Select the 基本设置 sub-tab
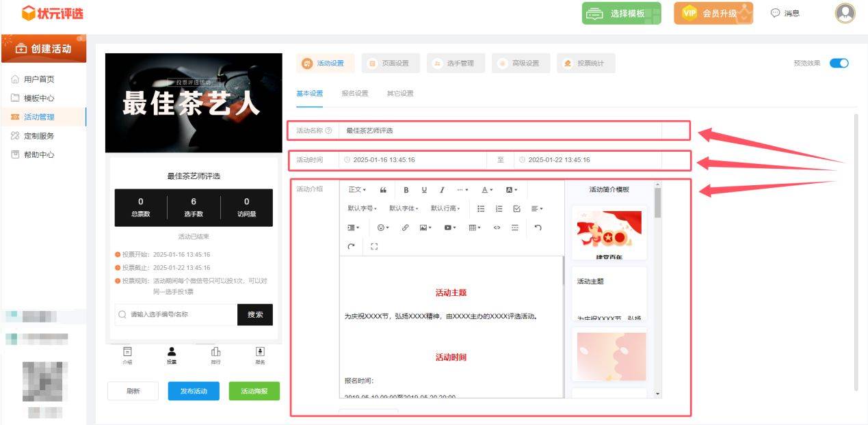The width and height of the screenshot is (868, 425). [x=309, y=94]
